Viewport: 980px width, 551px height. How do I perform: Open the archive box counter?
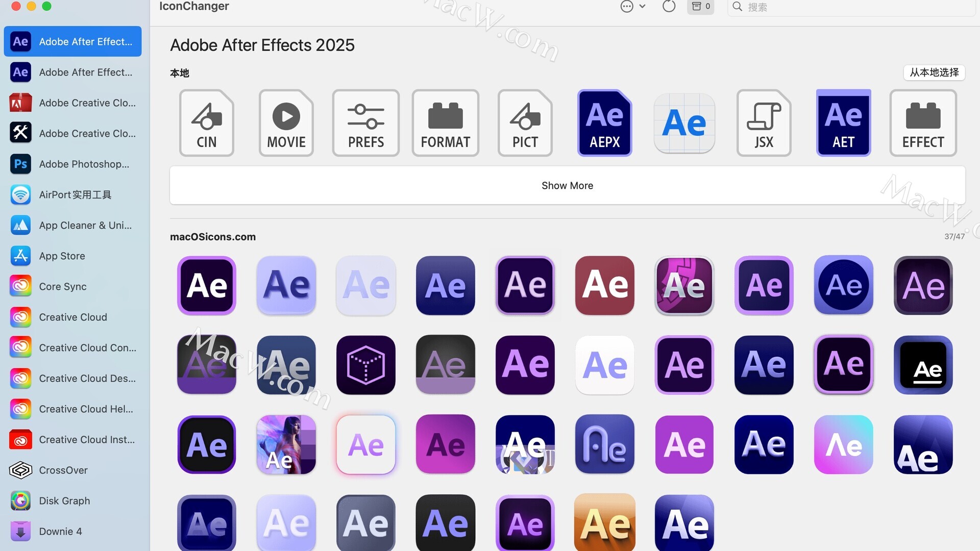701,7
